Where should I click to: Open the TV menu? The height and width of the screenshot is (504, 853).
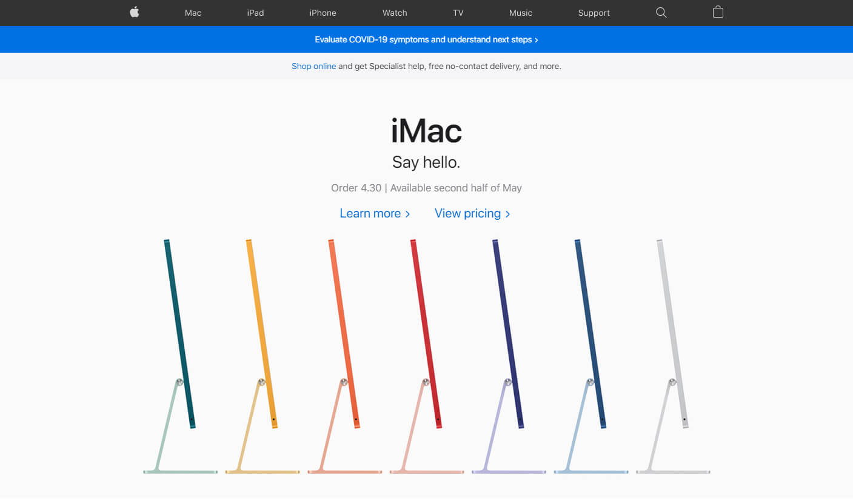click(x=458, y=13)
